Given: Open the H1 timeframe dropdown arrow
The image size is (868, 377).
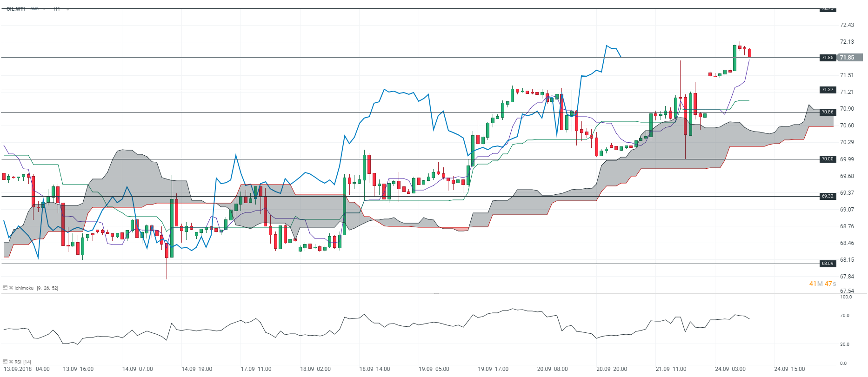Looking at the screenshot, I should click(x=68, y=9).
